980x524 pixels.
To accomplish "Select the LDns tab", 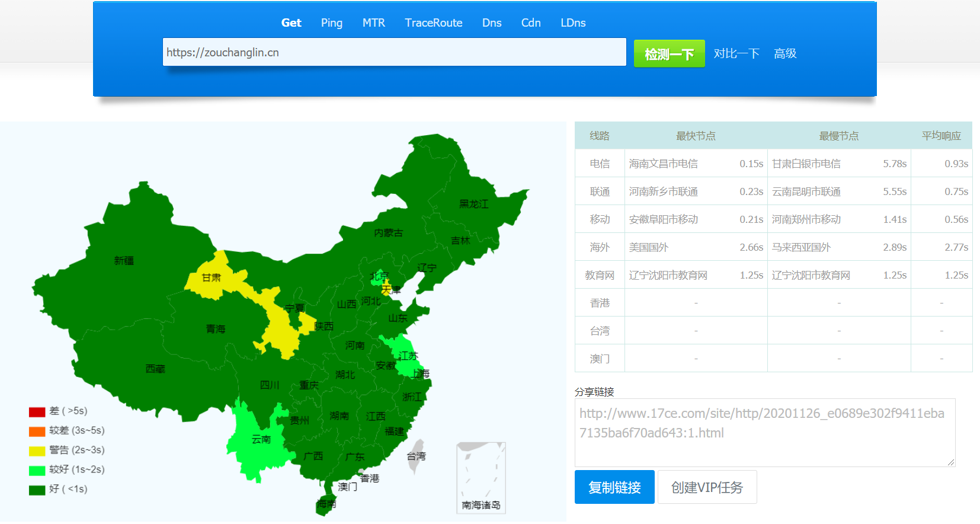I will click(x=572, y=23).
